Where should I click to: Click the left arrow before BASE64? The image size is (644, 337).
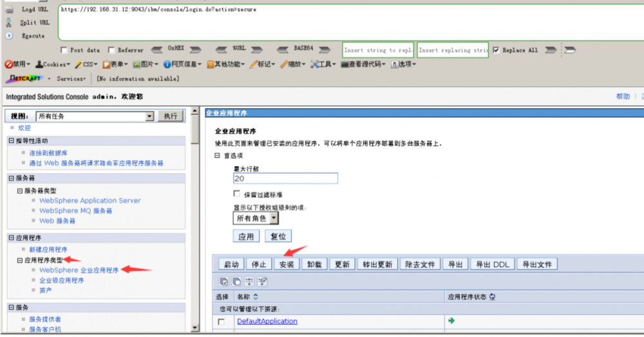click(x=283, y=50)
